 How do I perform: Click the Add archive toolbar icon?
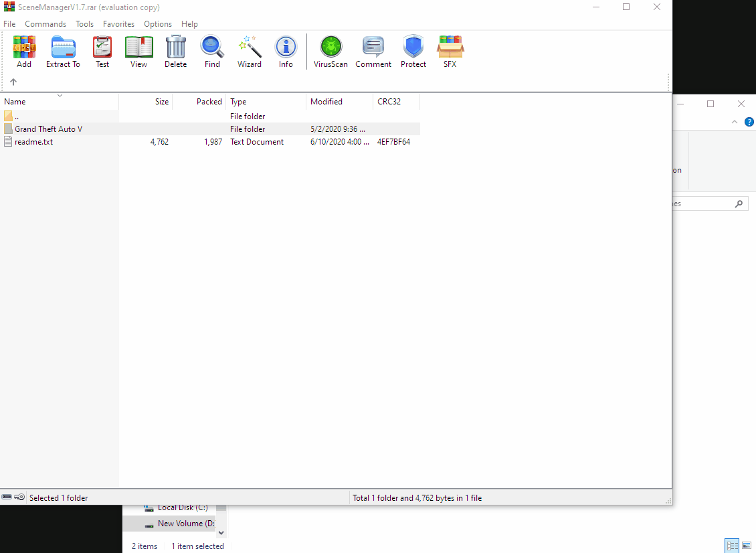24,52
